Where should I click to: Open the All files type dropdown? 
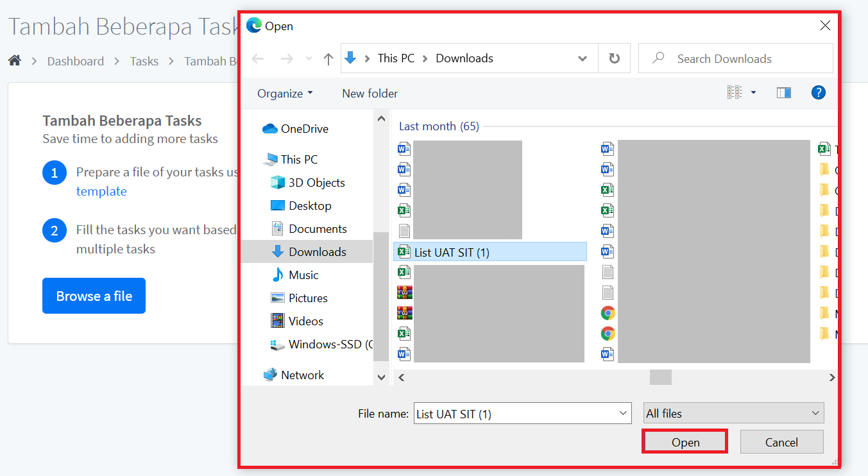(x=733, y=414)
